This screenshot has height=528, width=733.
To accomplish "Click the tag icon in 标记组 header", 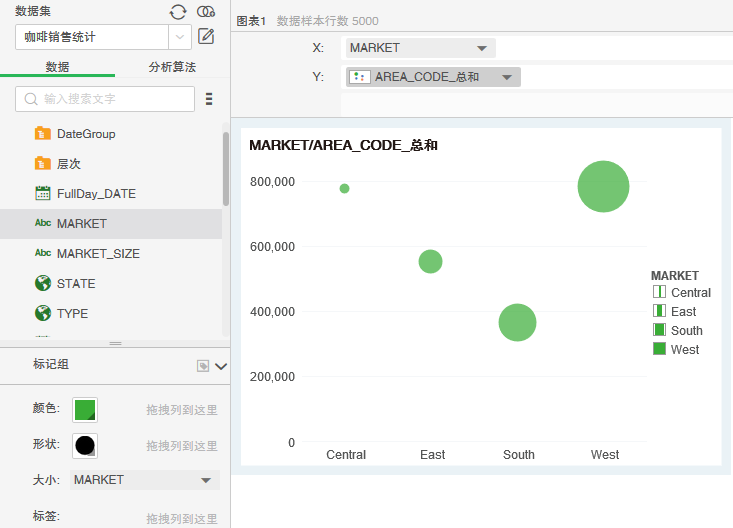I will [x=203, y=366].
